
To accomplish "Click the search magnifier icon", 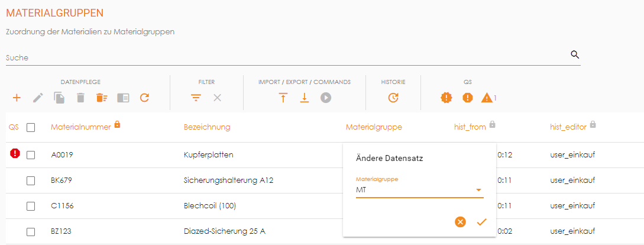I will coord(575,54).
